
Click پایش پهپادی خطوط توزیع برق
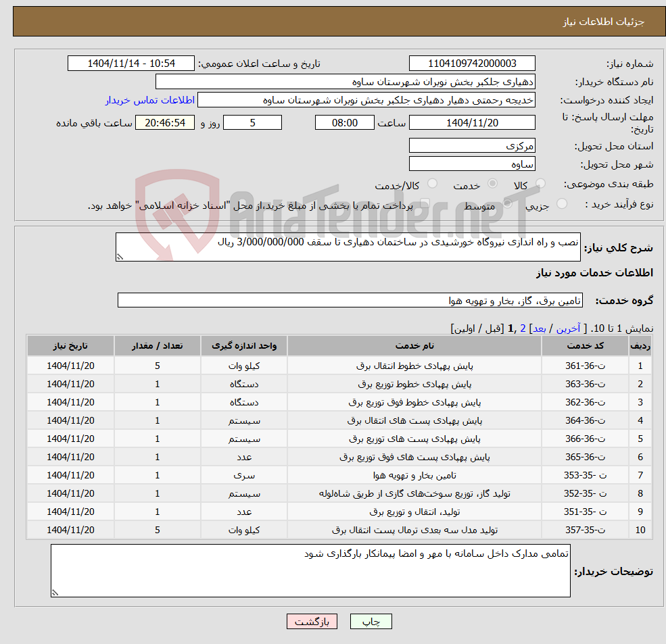click(x=414, y=385)
